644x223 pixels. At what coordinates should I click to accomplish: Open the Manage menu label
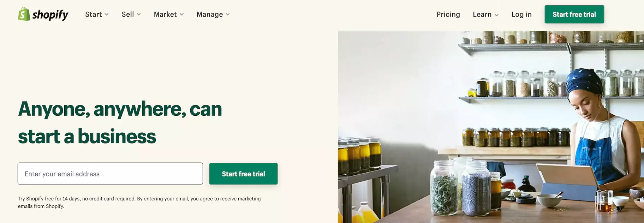tap(210, 14)
